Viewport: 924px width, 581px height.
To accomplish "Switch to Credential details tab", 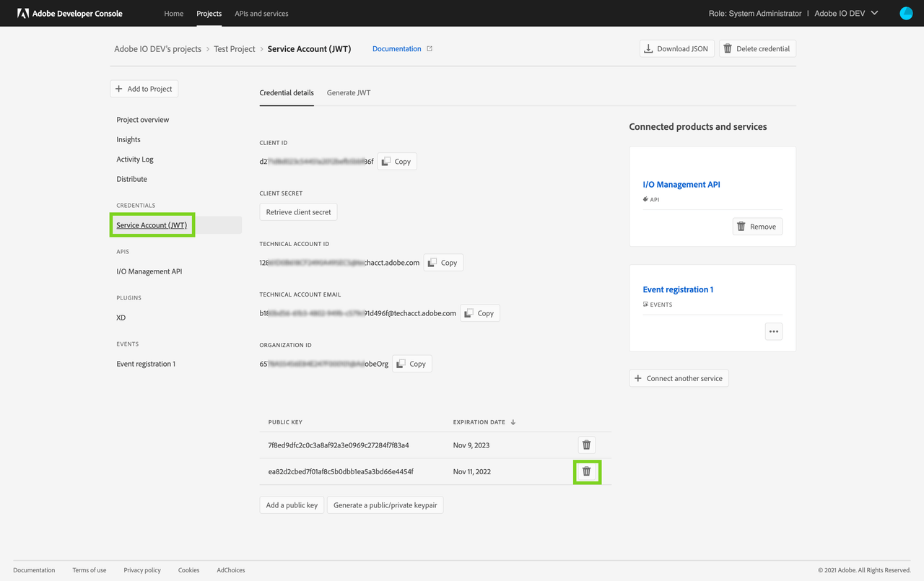I will (x=287, y=92).
